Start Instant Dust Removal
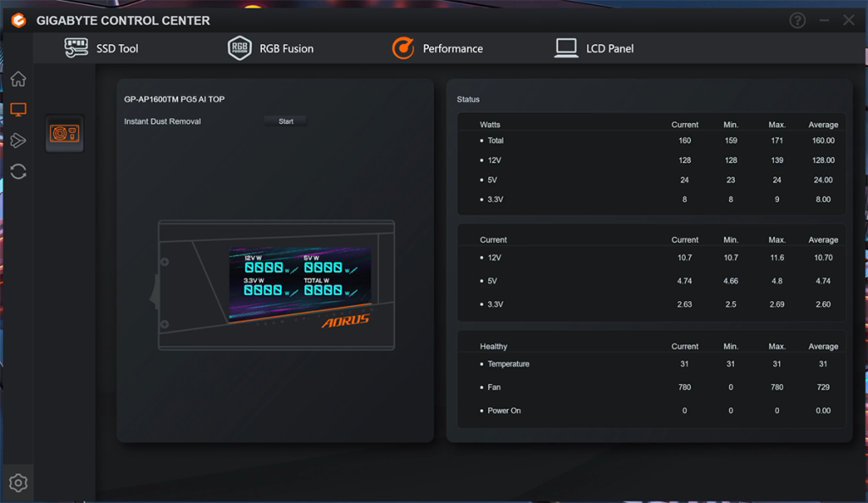 pyautogui.click(x=286, y=121)
